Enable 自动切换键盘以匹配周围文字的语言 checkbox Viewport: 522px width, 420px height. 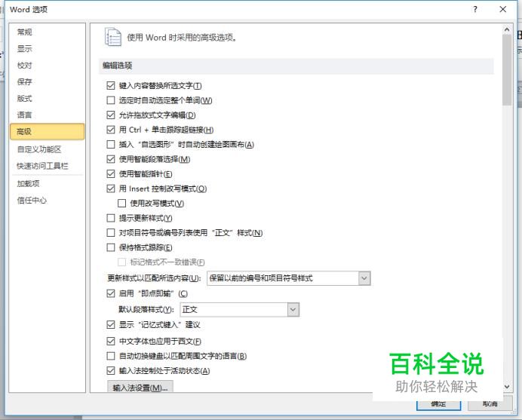[x=111, y=356]
